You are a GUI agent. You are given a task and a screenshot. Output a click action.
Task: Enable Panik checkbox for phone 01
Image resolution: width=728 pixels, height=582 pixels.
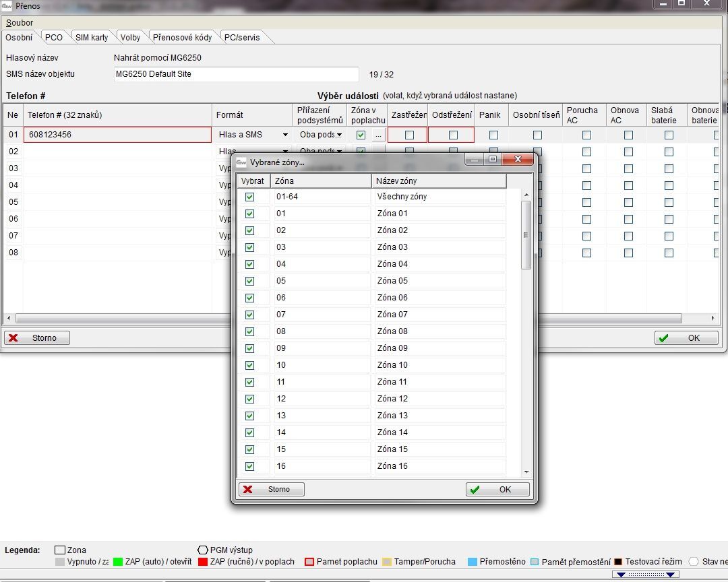(493, 135)
